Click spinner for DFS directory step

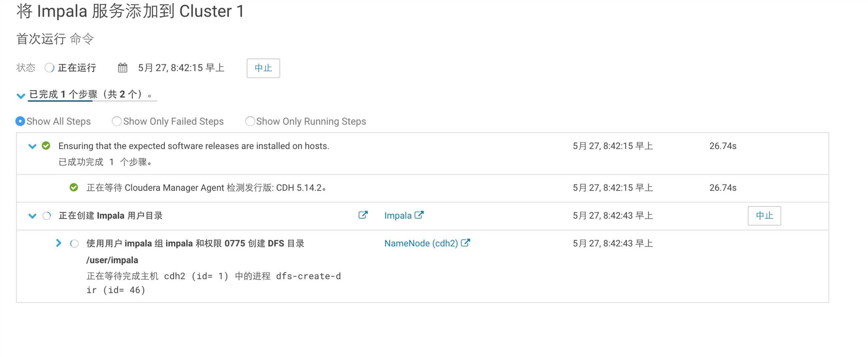(74, 244)
